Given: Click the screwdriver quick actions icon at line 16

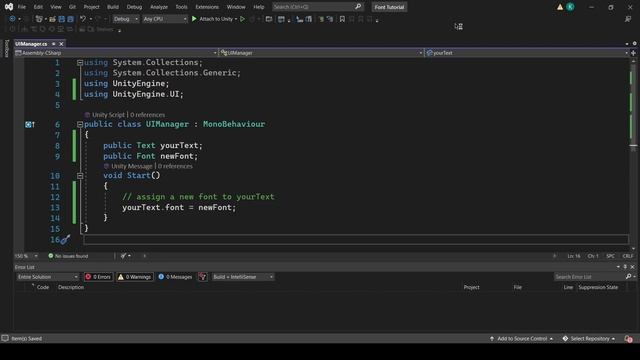Looking at the screenshot, I should point(65,240).
